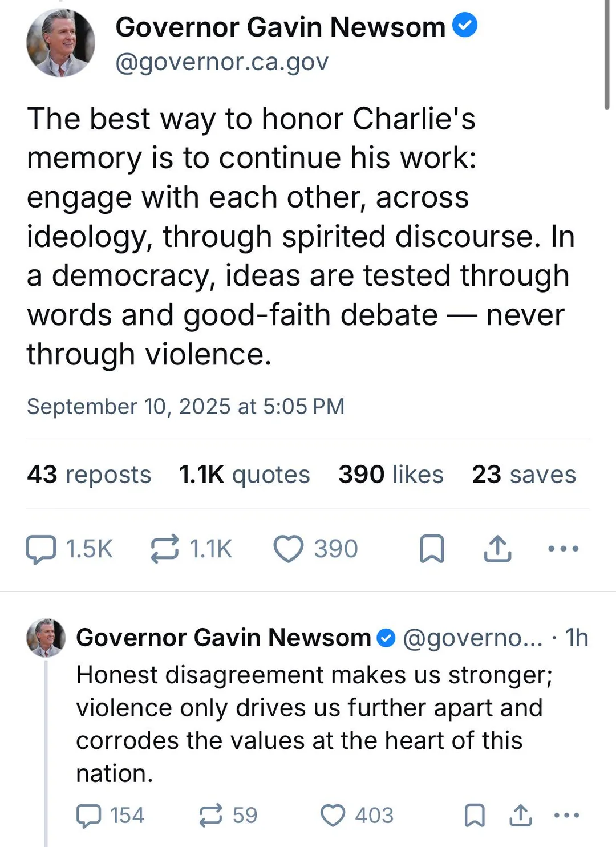Open the main post's three-dot more menu
Viewport: 616px width, 847px height.
(x=563, y=549)
